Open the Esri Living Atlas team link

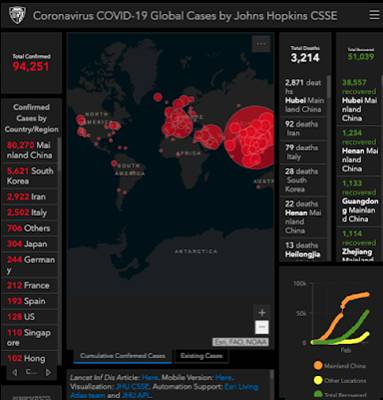tap(165, 391)
